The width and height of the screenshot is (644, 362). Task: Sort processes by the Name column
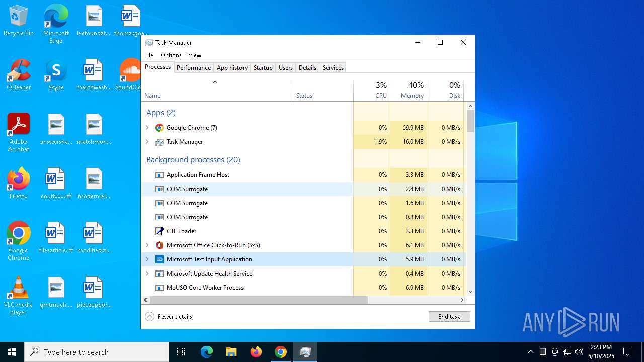217,90
